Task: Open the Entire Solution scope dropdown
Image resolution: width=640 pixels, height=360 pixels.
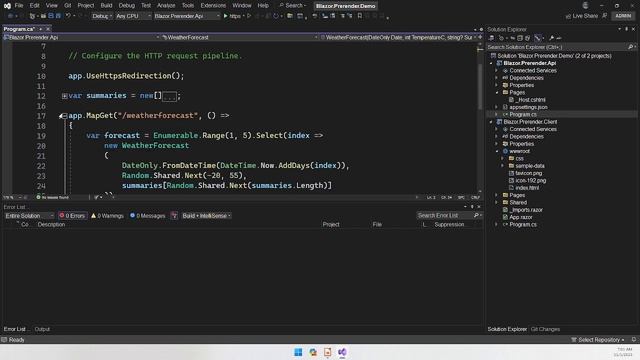Action: (x=29, y=216)
